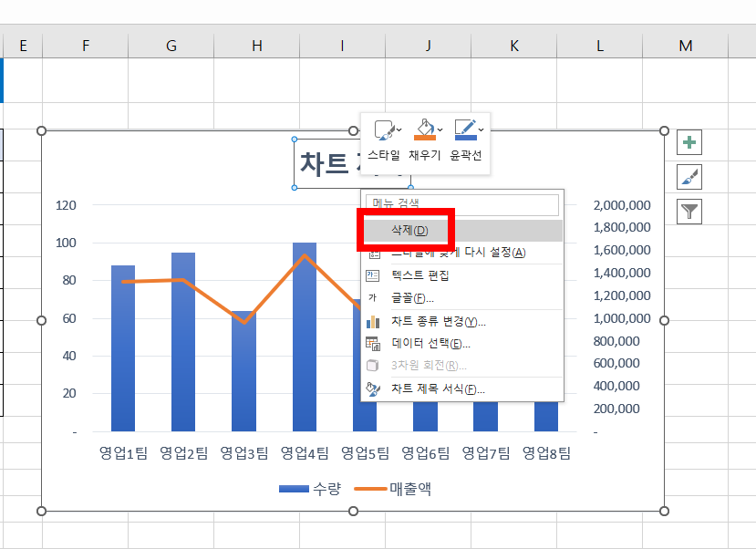This screenshot has width=756, height=549.
Task: Click the 영업3팀 axis label
Action: [244, 453]
